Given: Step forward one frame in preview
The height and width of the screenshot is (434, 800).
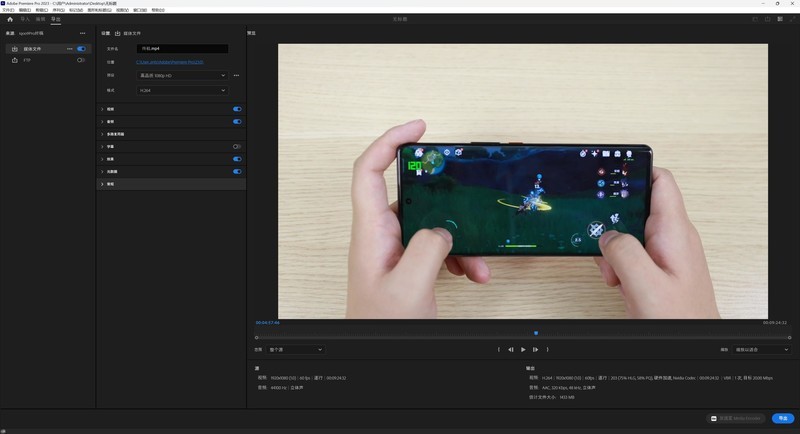Looking at the screenshot, I should point(536,350).
